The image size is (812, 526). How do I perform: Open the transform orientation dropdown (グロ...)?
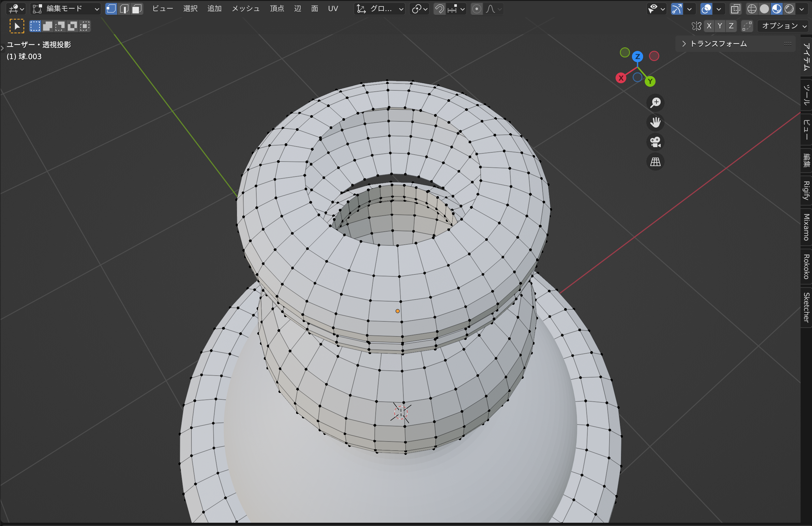[380, 9]
